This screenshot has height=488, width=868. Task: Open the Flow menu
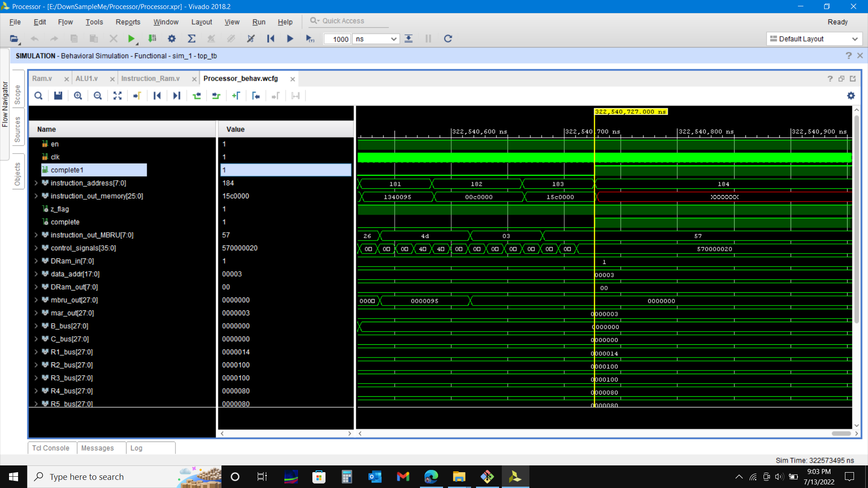[65, 22]
